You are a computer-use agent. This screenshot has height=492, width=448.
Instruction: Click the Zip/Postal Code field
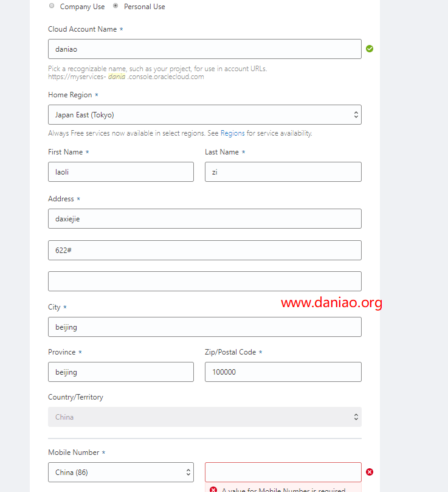283,372
